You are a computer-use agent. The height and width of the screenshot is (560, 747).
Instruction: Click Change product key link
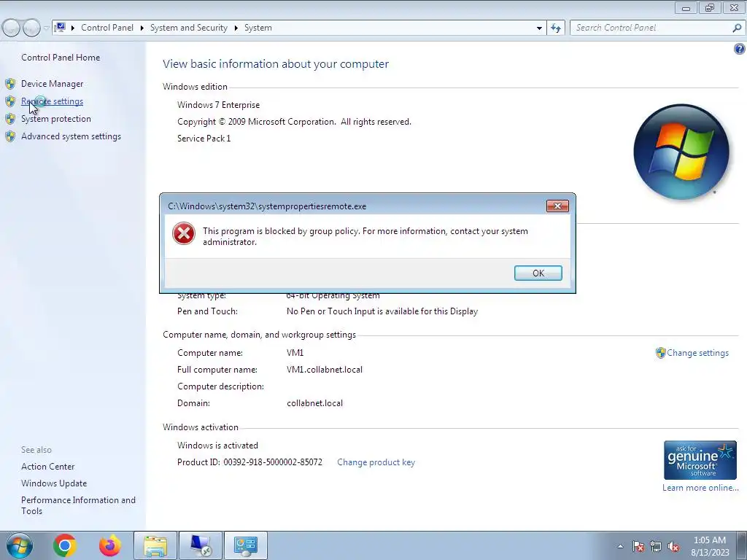[376, 462]
